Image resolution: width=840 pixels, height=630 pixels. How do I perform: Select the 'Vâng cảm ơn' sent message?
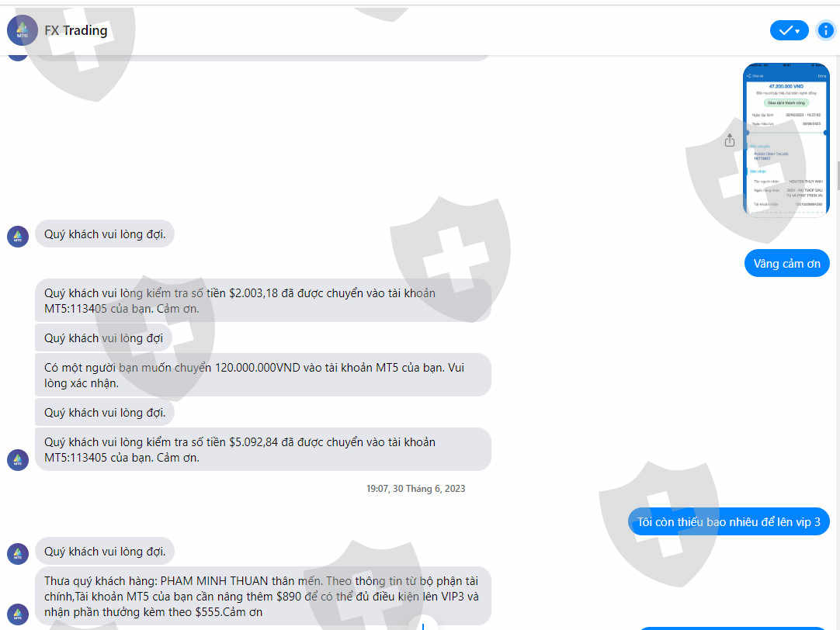point(786,263)
